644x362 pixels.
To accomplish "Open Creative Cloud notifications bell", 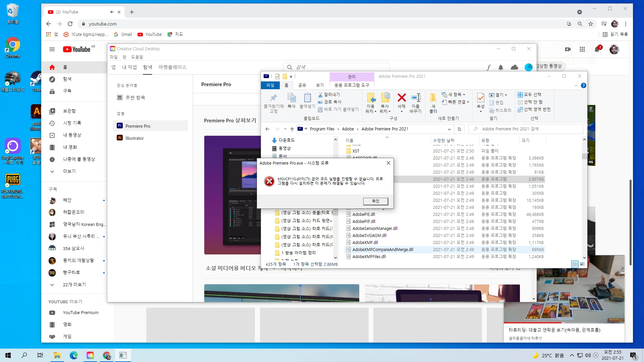I will pyautogui.click(x=501, y=67).
